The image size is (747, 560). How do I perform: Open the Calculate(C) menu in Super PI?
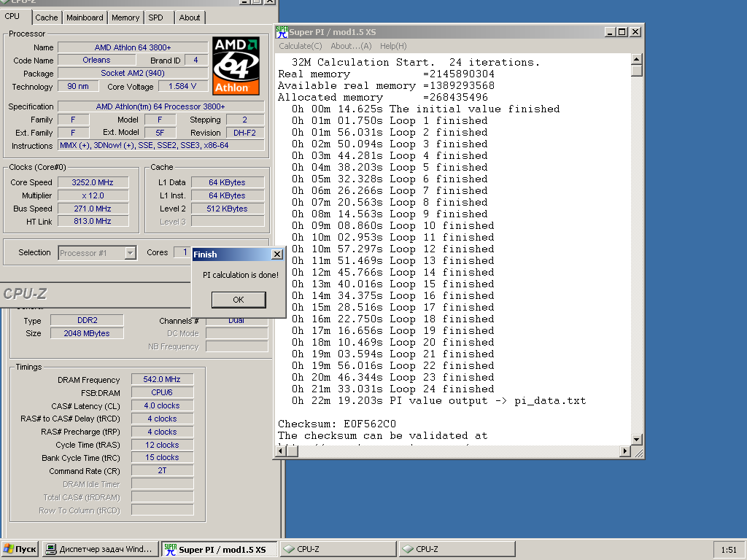300,46
